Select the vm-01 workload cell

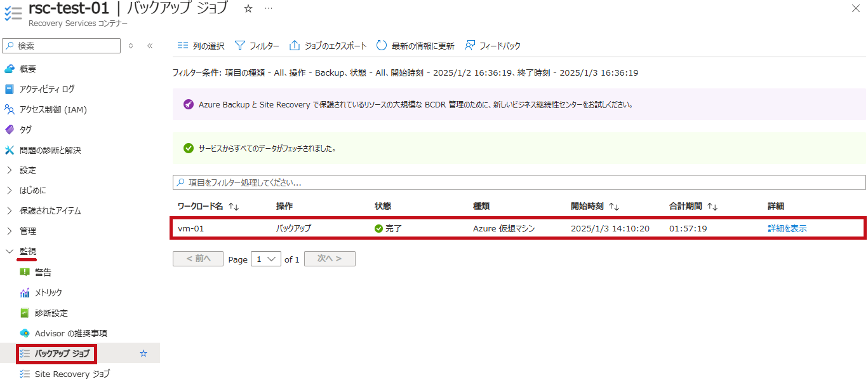tap(190, 228)
